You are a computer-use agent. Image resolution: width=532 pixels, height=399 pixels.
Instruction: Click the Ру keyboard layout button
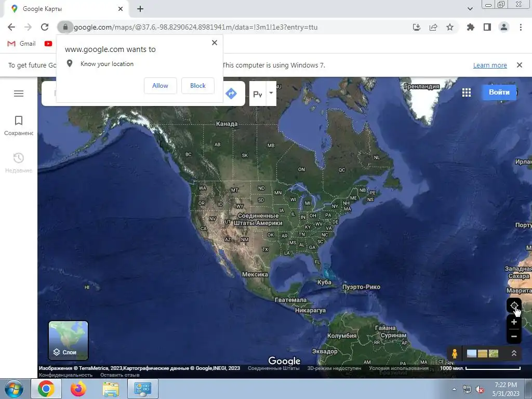(258, 94)
